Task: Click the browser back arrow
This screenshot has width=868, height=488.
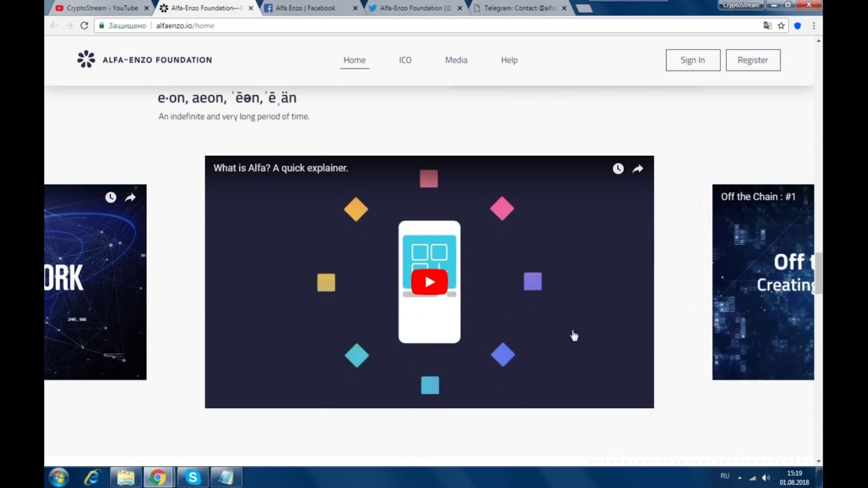Action: [x=54, y=26]
